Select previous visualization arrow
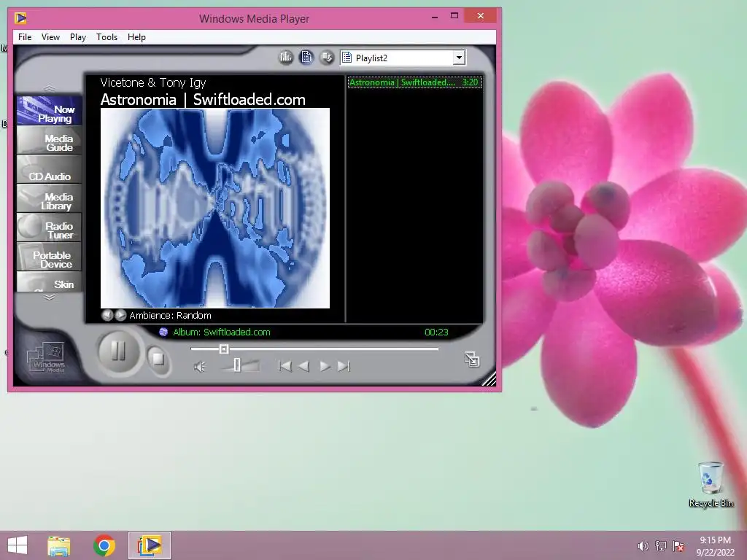This screenshot has height=560, width=747. pos(107,315)
